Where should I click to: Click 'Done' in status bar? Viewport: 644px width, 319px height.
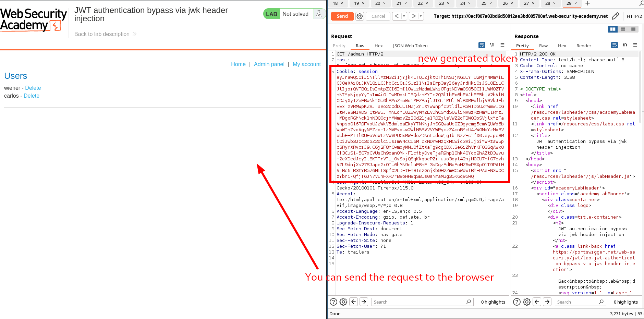tap(335, 314)
